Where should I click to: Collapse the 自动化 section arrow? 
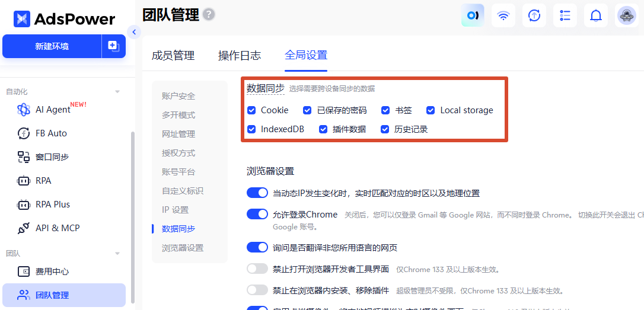[x=117, y=91]
